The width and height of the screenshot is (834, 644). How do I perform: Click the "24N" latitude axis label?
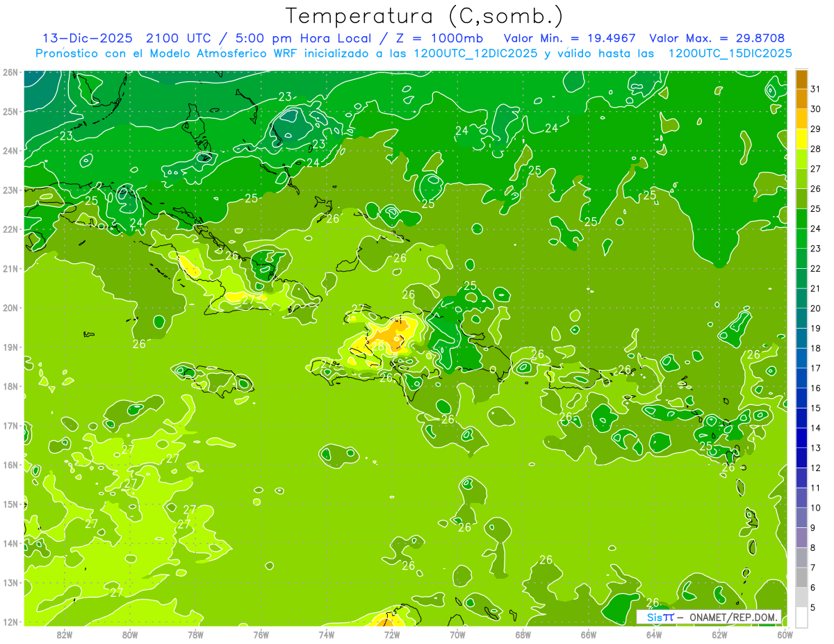pyautogui.click(x=10, y=151)
